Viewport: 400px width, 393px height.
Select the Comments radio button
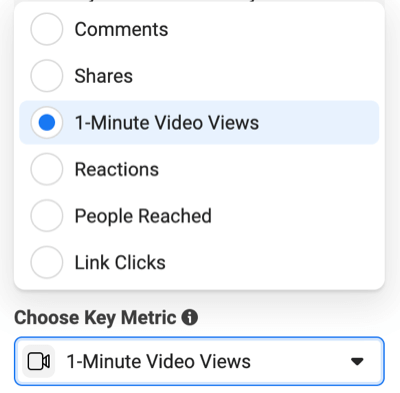[47, 29]
